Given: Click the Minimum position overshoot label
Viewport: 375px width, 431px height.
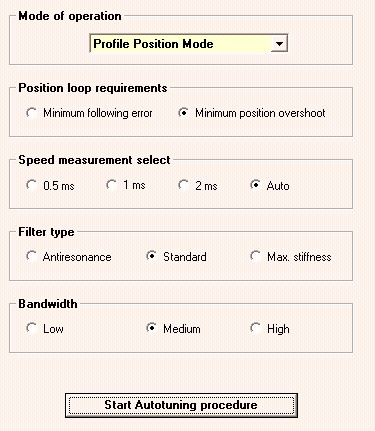Looking at the screenshot, I should 260,113.
